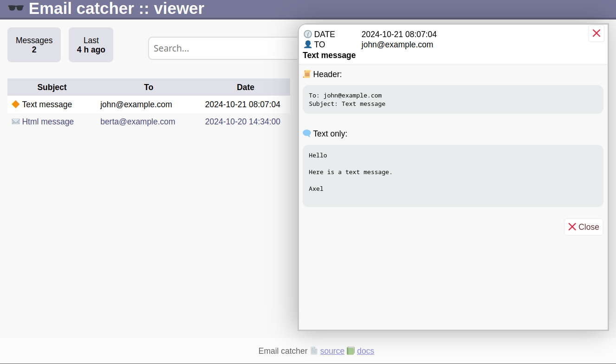Click the 'Hello' line in message body
This screenshot has height=364, width=616.
pyautogui.click(x=318, y=155)
